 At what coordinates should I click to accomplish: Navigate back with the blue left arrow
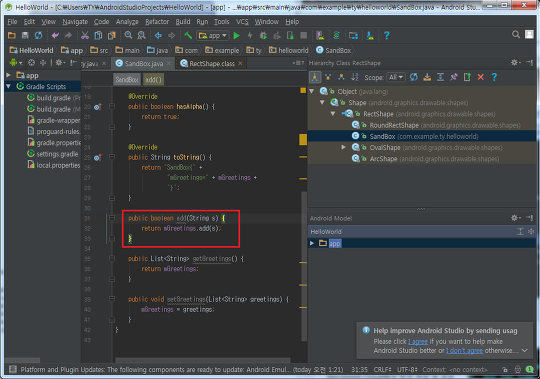158,35
